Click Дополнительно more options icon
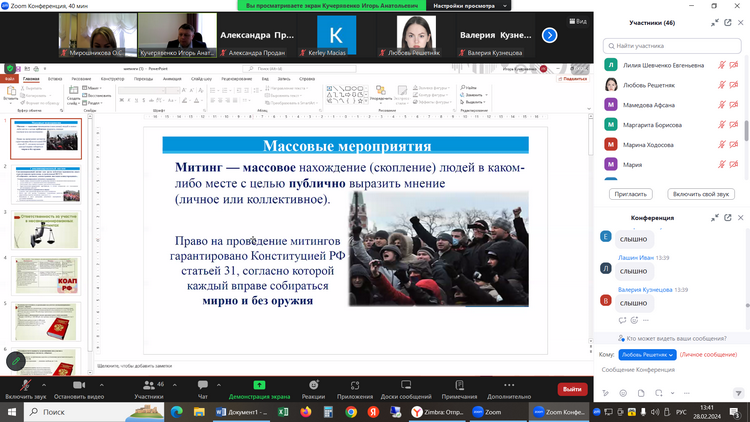750x422 pixels. (509, 385)
